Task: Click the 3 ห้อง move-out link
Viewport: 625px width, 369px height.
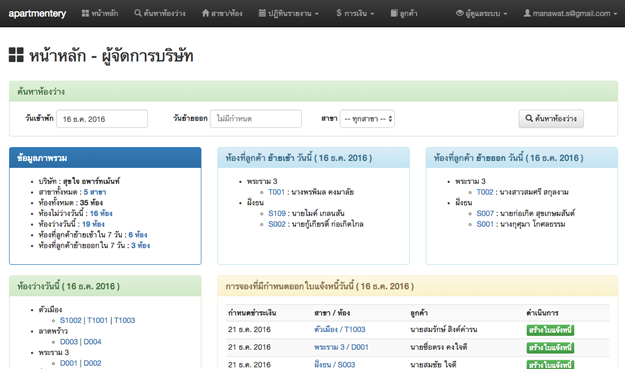Action: click(141, 245)
